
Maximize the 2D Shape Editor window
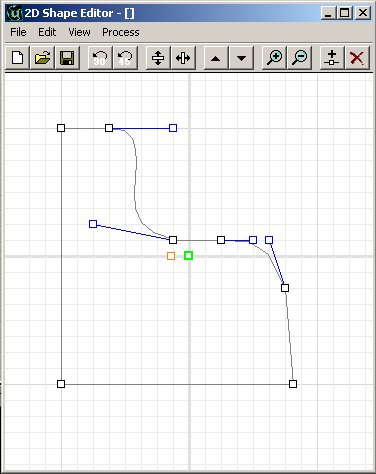pyautogui.click(x=345, y=13)
